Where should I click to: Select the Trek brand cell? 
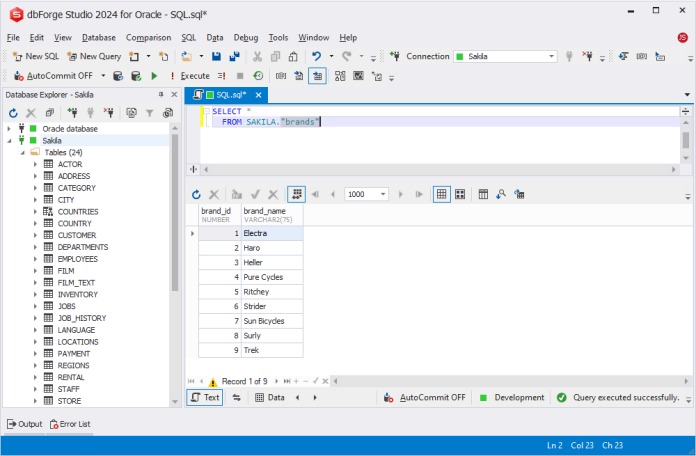[x=272, y=350]
